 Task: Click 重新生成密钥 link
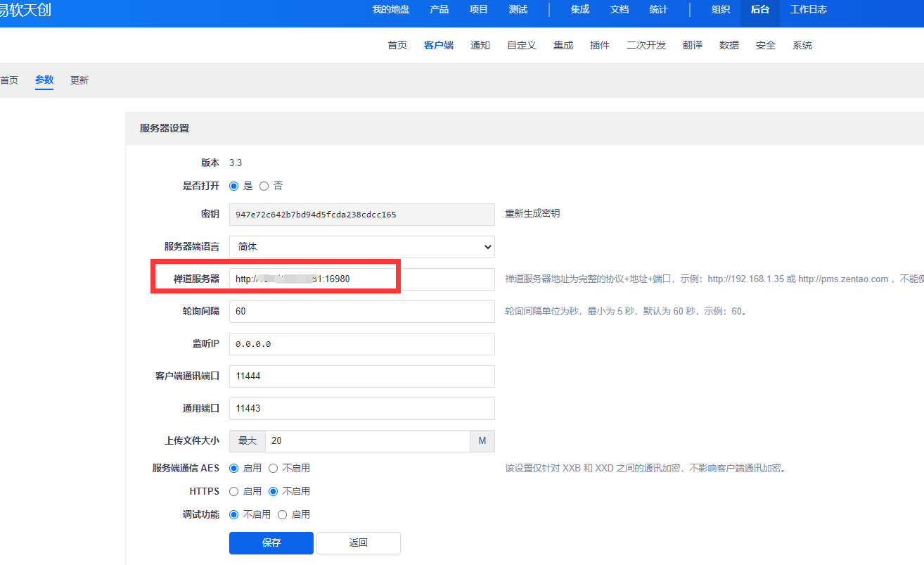[532, 214]
